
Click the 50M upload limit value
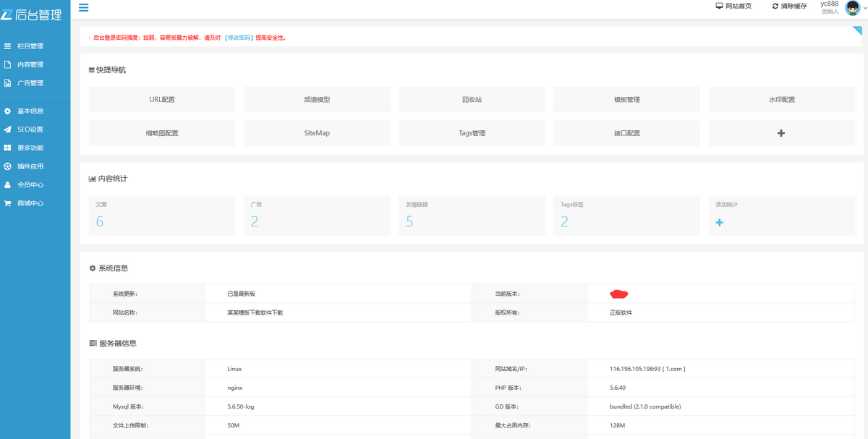(x=233, y=425)
